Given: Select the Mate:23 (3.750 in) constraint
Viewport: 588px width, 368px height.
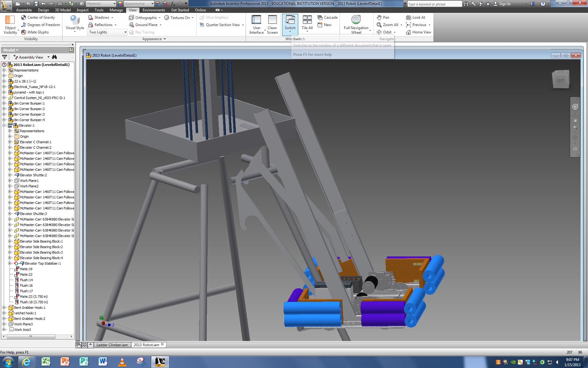Looking at the screenshot, I should pyautogui.click(x=34, y=297).
